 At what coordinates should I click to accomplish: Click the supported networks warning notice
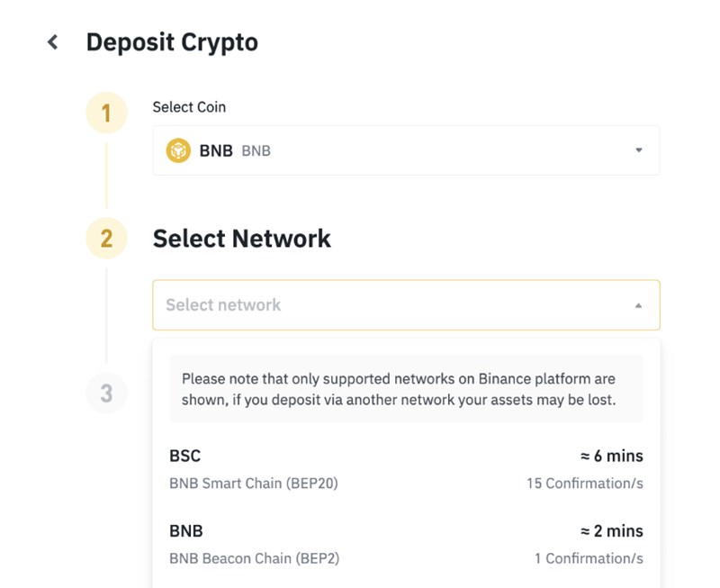[x=406, y=389]
